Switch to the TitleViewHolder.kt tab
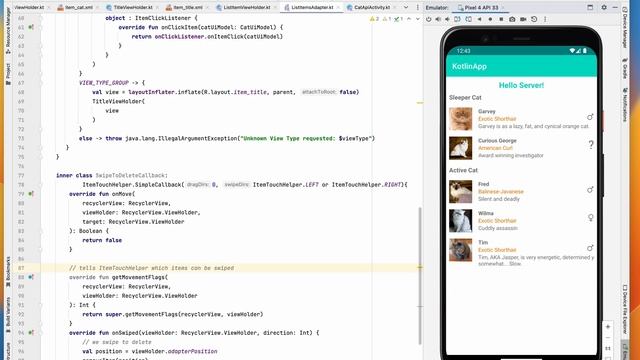640x360 pixels. (129, 8)
